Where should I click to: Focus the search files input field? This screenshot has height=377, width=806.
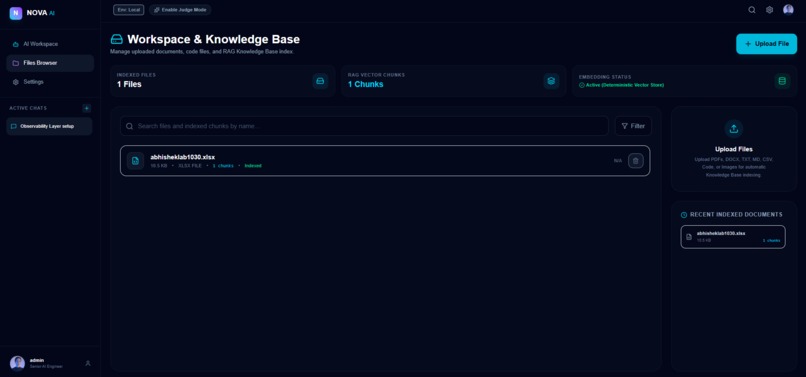pyautogui.click(x=364, y=126)
